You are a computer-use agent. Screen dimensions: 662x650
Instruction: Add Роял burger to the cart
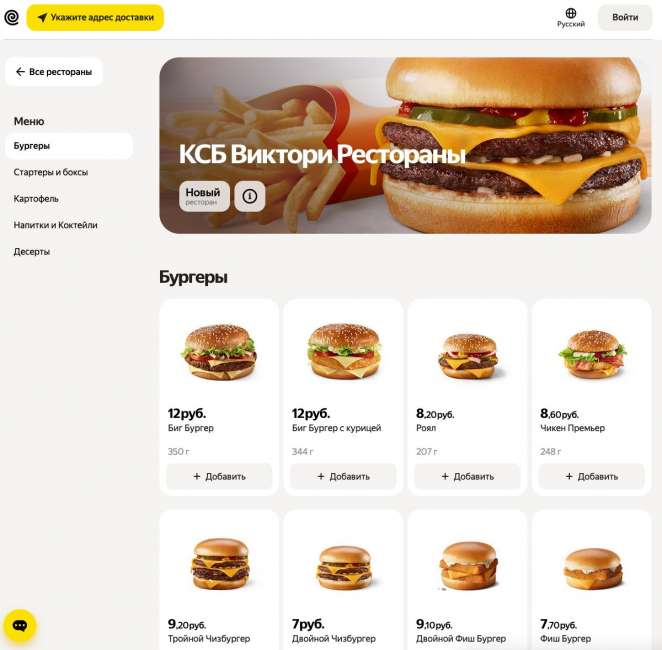(x=467, y=477)
